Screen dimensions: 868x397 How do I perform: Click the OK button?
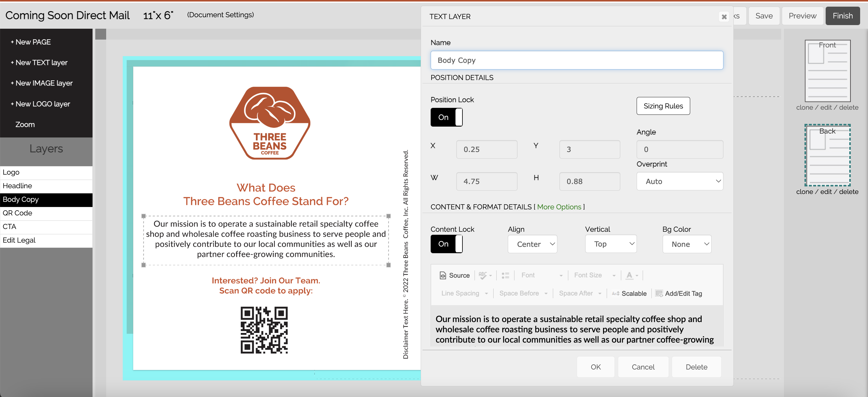click(x=596, y=367)
